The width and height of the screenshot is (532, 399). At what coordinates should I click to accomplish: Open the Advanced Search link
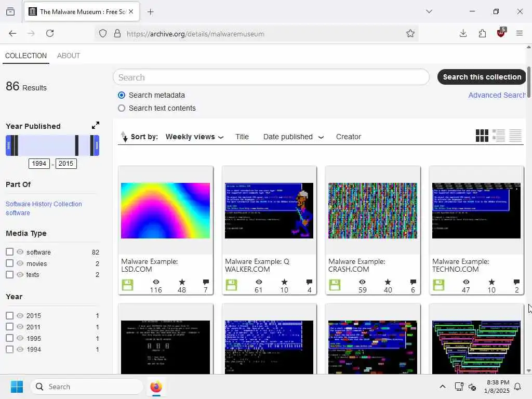click(497, 95)
